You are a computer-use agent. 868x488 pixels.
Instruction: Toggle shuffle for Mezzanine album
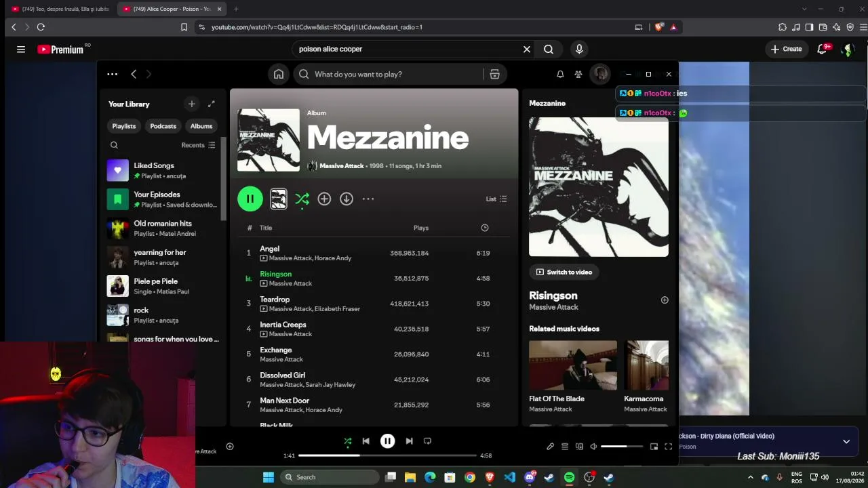coord(302,199)
